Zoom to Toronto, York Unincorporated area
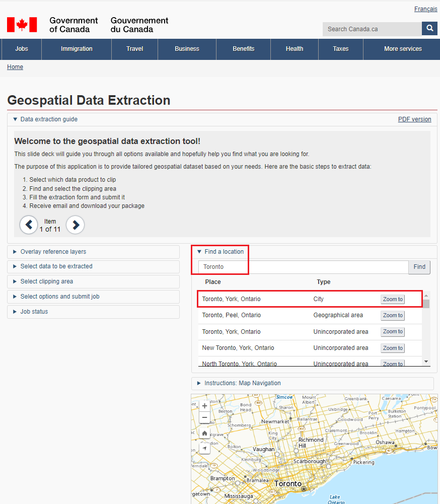Viewport: 440px width, 504px height. coord(393,331)
